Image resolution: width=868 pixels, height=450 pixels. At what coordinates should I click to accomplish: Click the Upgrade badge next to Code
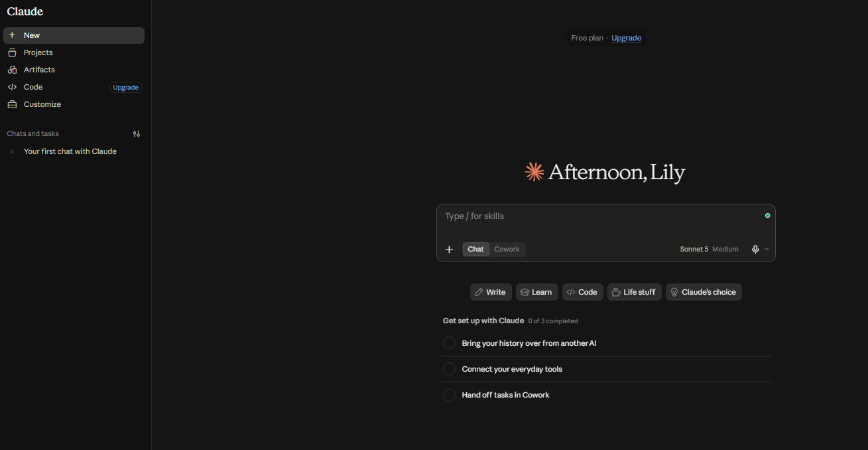click(x=125, y=87)
